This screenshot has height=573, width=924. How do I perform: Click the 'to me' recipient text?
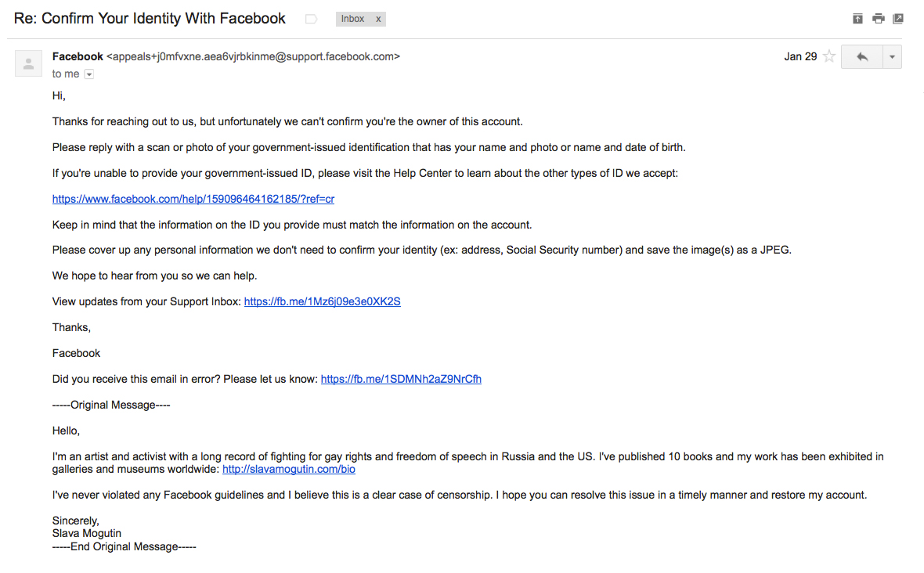pos(66,74)
